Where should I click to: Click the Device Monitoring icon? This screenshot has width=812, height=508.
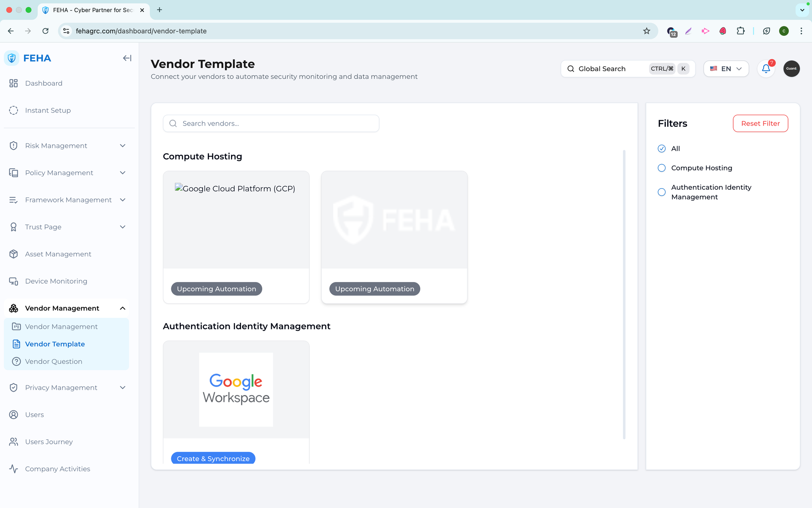point(13,281)
